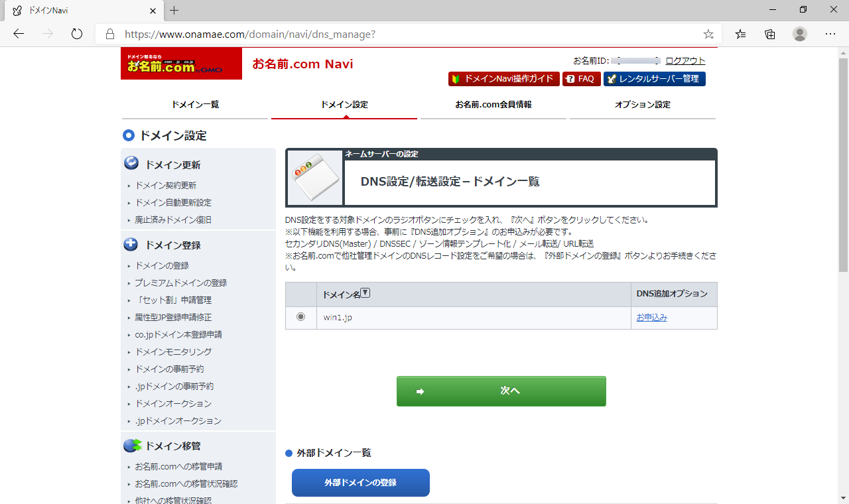The height and width of the screenshot is (504, 849).
Task: Click the ドメイン更新 section icon
Action: coord(131,163)
